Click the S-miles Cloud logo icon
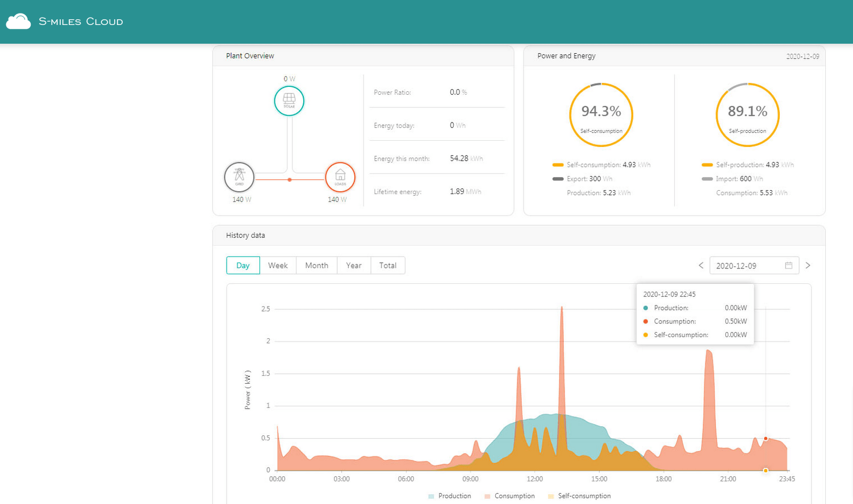The height and width of the screenshot is (504, 853). point(18,22)
